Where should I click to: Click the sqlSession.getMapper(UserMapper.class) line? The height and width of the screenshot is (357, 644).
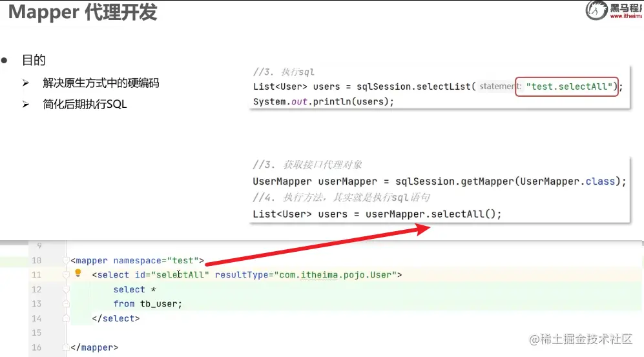(x=439, y=181)
